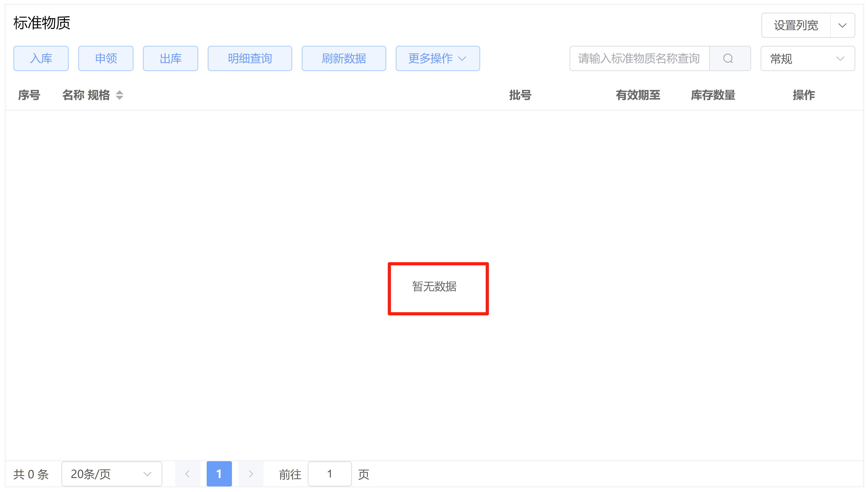Open 明细查询 from the toolbar
The width and height of the screenshot is (868, 492).
click(250, 58)
